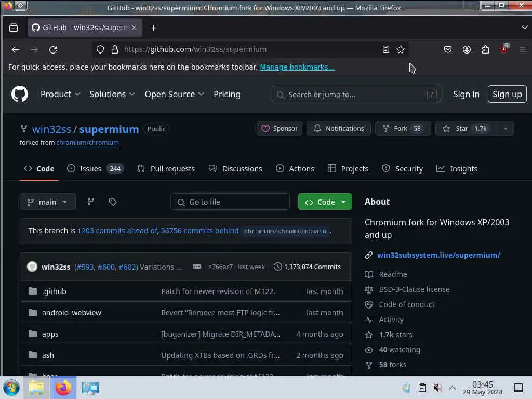Viewport: 532px width, 399px height.
Task: Switch to the Issues tab
Action: coord(96,169)
